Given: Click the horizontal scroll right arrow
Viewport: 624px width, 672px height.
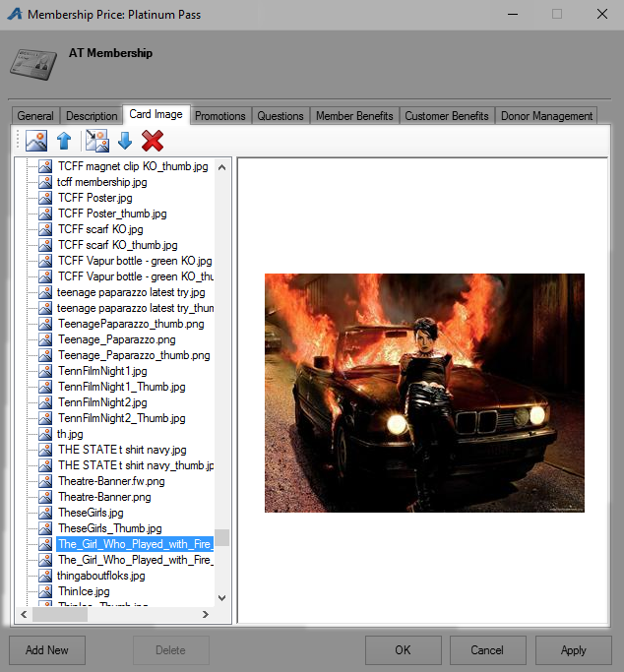Looking at the screenshot, I should [x=206, y=615].
